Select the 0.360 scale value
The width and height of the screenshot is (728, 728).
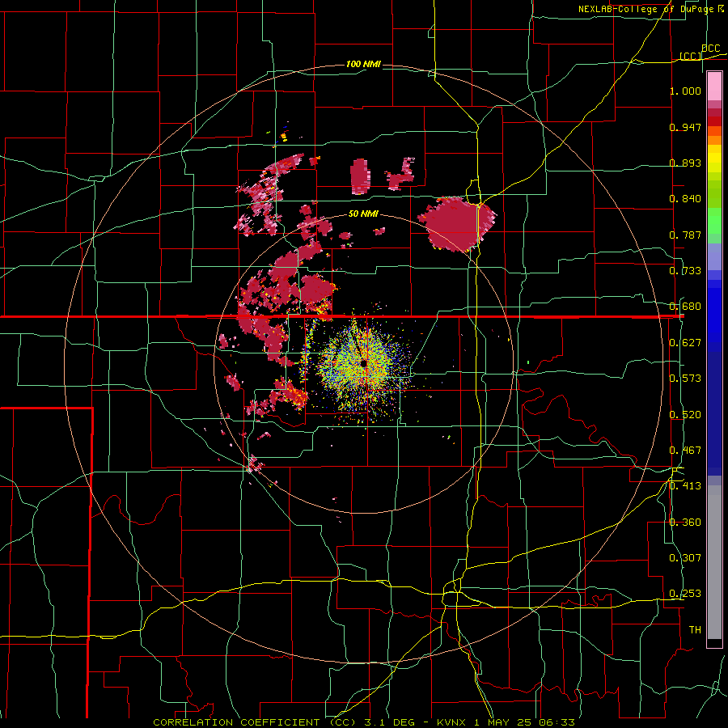[685, 523]
